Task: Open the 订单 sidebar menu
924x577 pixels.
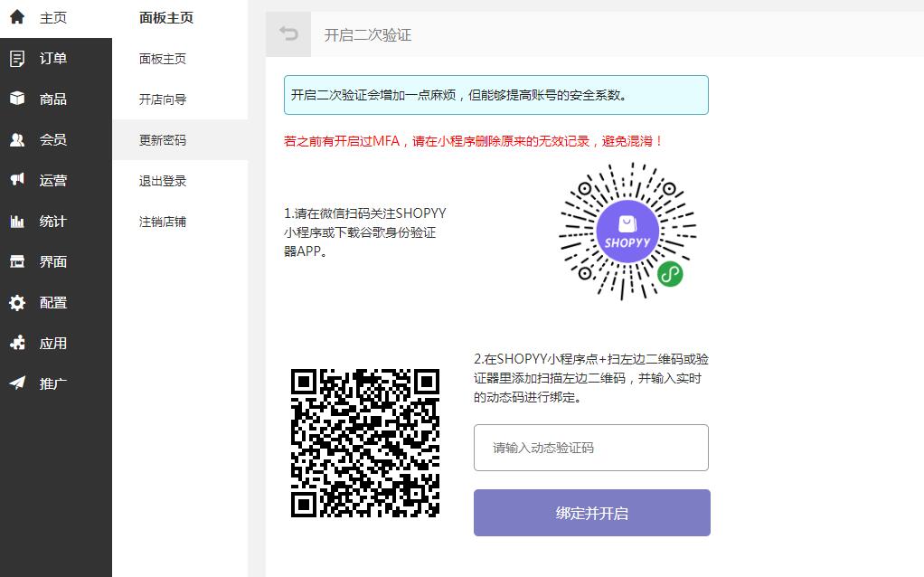Action: 56,59
